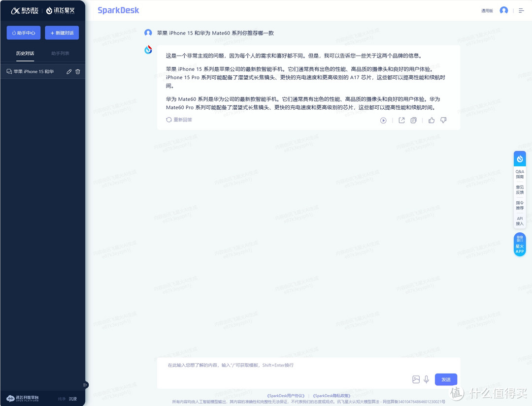Open 意见反馈 feedback
The height and width of the screenshot is (406, 532).
[520, 190]
